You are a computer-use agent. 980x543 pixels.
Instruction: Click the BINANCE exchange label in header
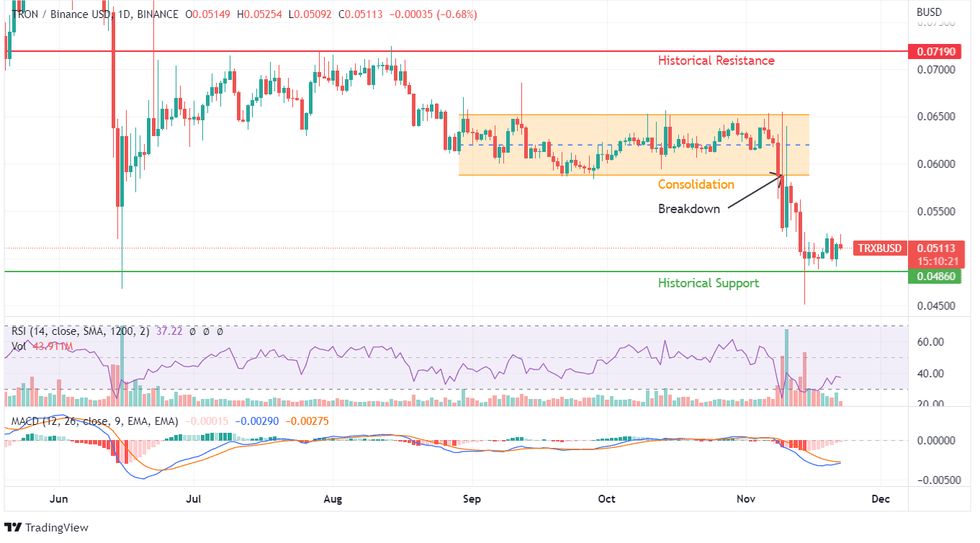click(x=157, y=14)
